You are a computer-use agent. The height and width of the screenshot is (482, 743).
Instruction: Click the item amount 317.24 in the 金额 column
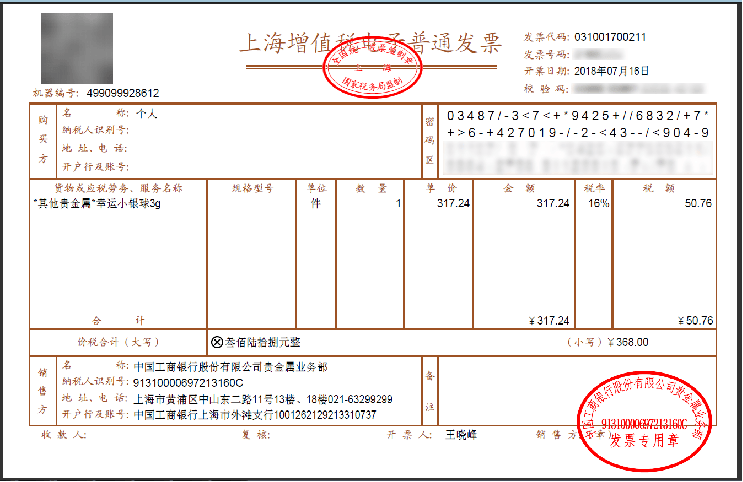553,203
